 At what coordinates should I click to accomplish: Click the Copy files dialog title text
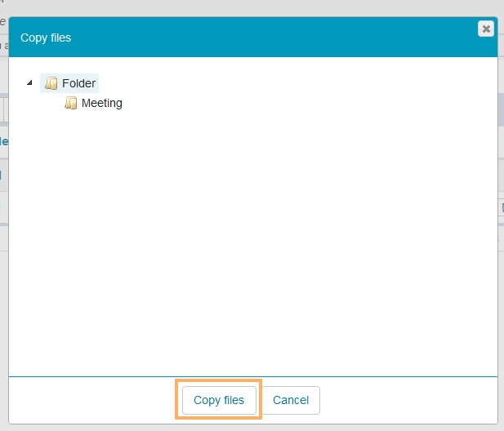tap(46, 38)
